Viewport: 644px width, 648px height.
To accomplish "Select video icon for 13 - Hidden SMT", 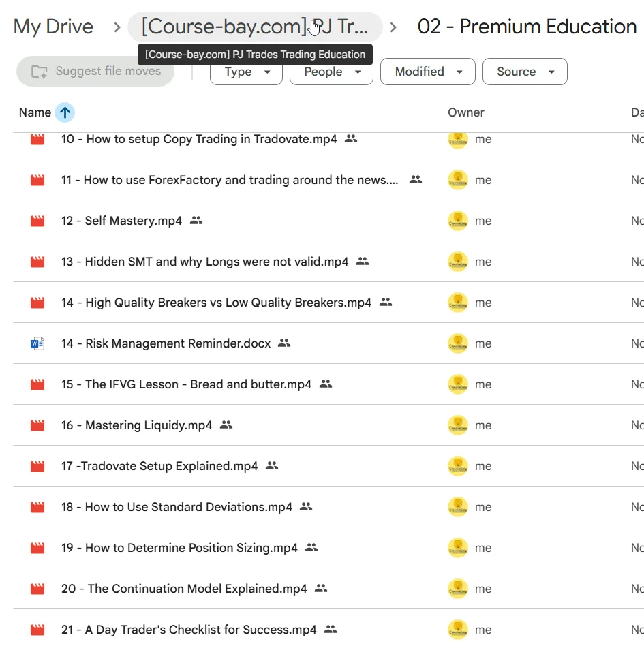I will pyautogui.click(x=37, y=262).
